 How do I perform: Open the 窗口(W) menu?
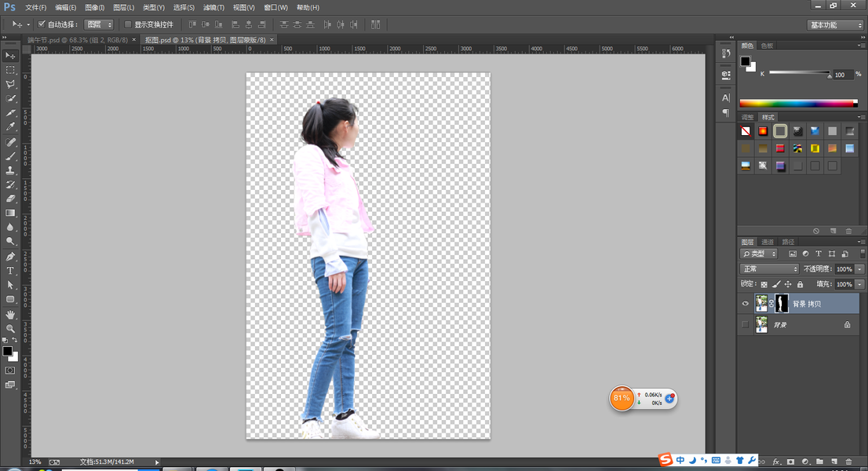[x=275, y=7]
